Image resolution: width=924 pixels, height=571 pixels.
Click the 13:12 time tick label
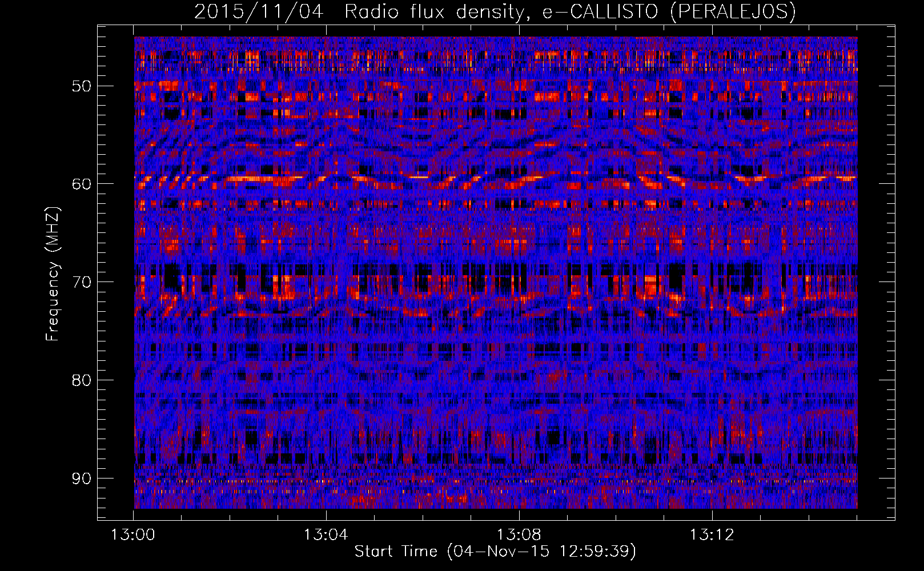click(712, 535)
